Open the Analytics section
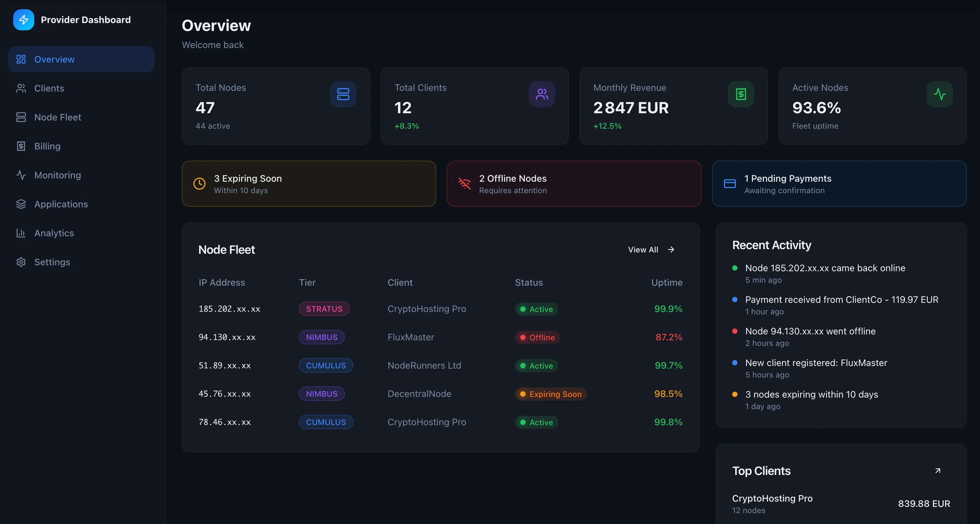Viewport: 980px width, 524px height. pos(54,233)
